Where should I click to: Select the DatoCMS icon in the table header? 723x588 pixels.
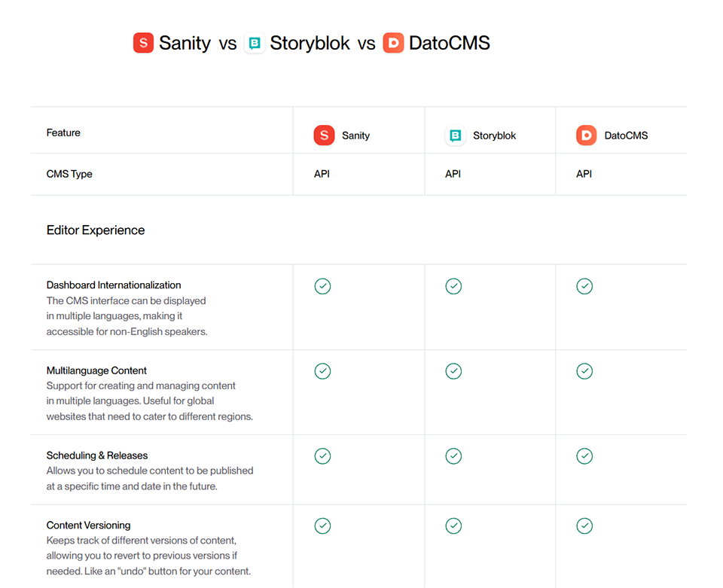tap(586, 136)
